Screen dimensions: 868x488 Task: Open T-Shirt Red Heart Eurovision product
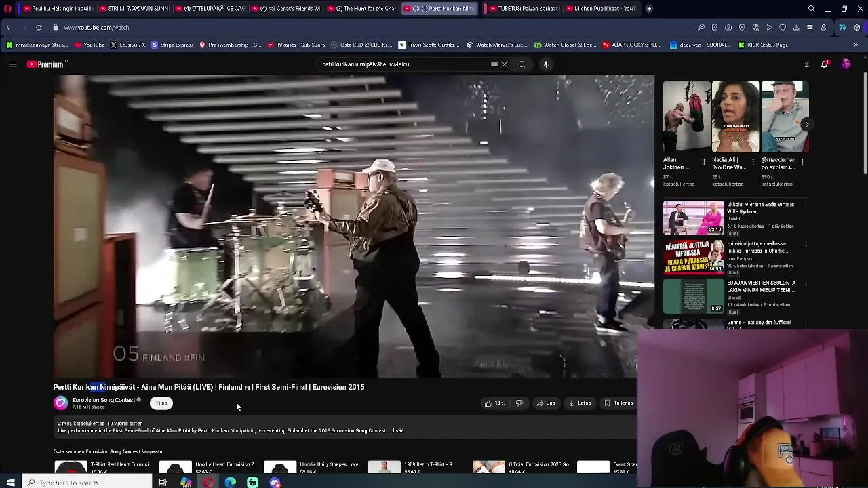point(103,466)
